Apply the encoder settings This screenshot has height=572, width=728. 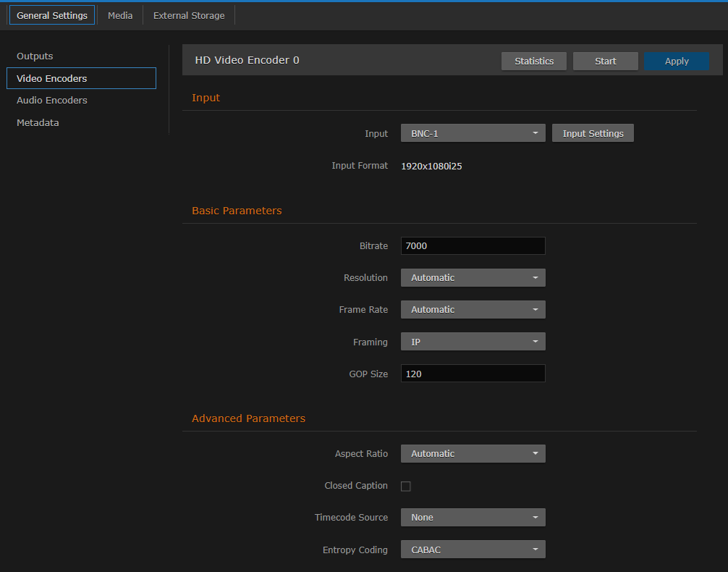[676, 61]
